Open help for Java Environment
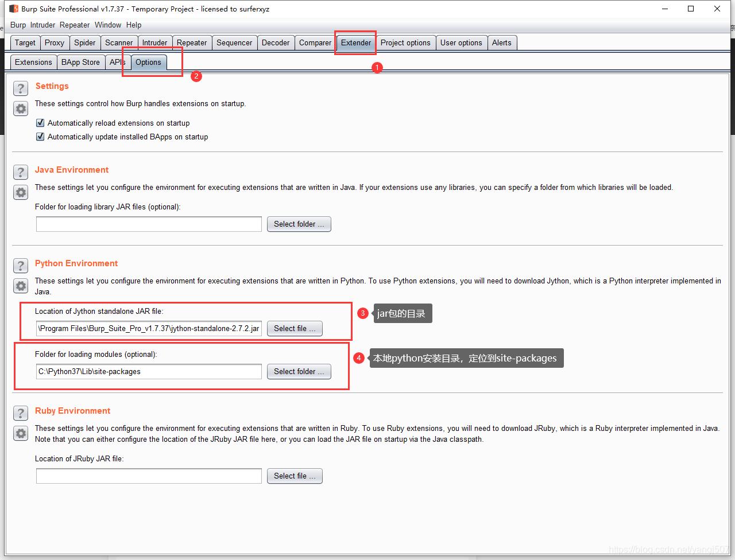 [x=21, y=172]
